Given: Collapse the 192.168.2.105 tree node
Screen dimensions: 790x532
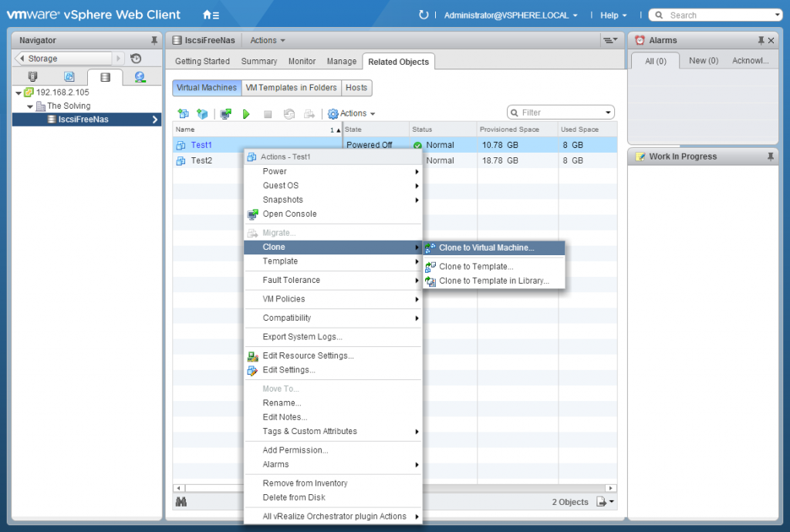Looking at the screenshot, I should [x=19, y=93].
